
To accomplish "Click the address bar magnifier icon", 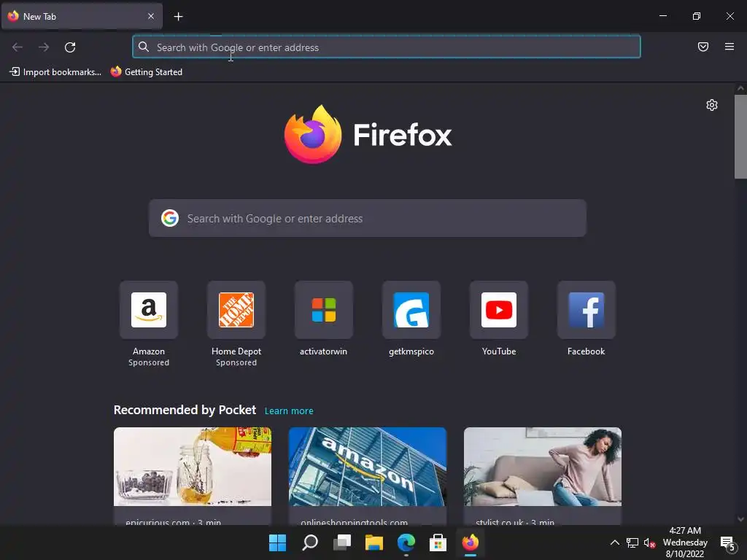I will pos(144,47).
